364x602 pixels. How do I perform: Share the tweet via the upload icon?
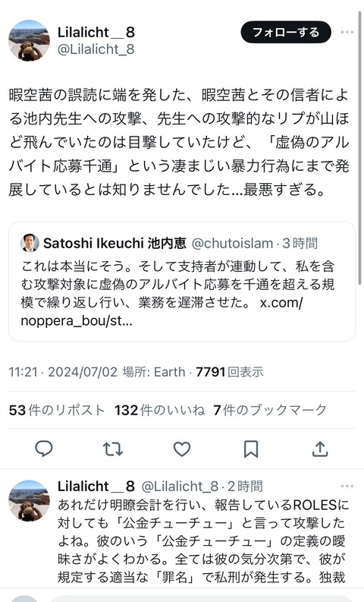(320, 449)
